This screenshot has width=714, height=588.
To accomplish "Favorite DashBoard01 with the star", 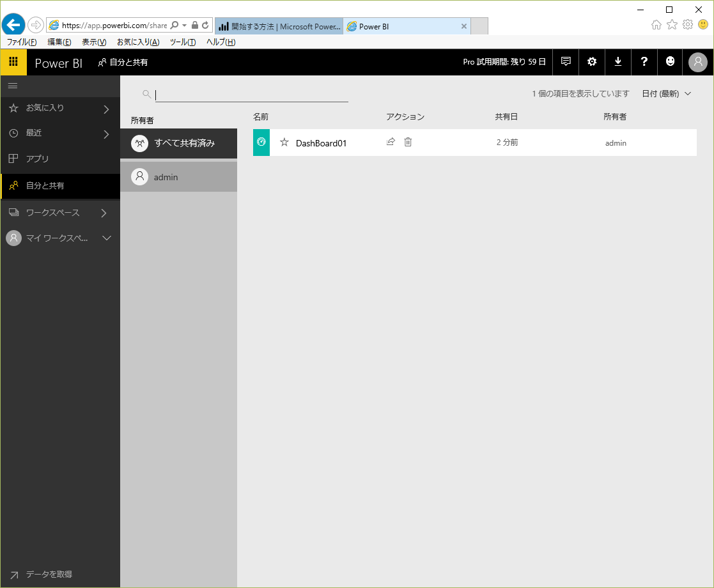I will [x=284, y=143].
